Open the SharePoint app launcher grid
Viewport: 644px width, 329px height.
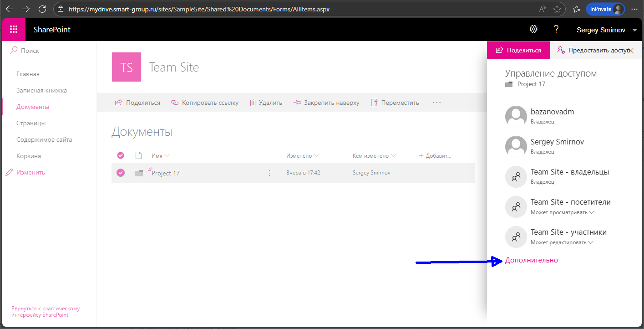click(14, 30)
